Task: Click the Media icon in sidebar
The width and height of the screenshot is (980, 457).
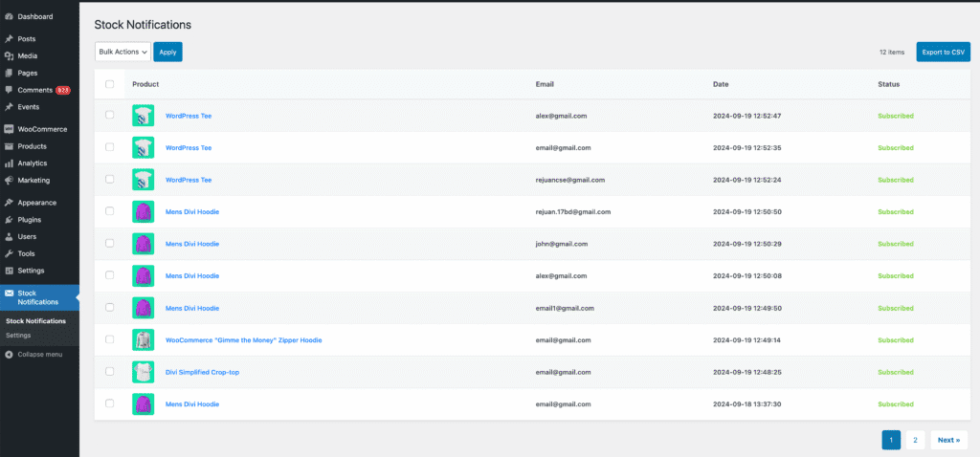Action: 9,55
